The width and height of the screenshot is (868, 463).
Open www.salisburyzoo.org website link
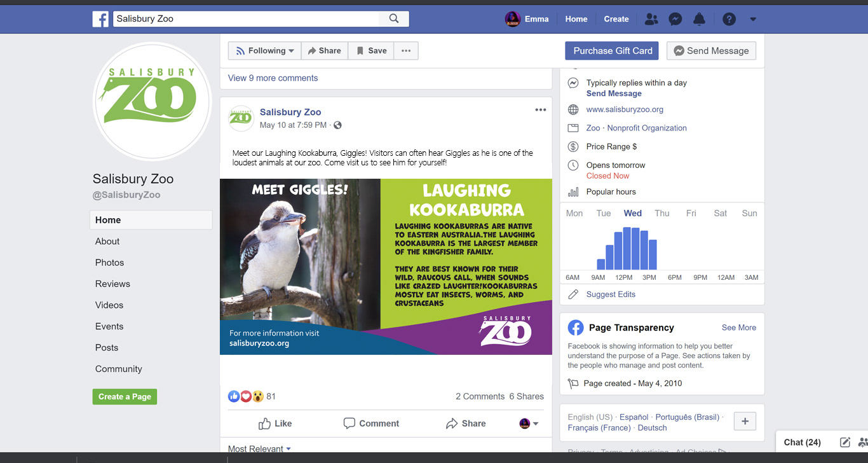coord(625,109)
